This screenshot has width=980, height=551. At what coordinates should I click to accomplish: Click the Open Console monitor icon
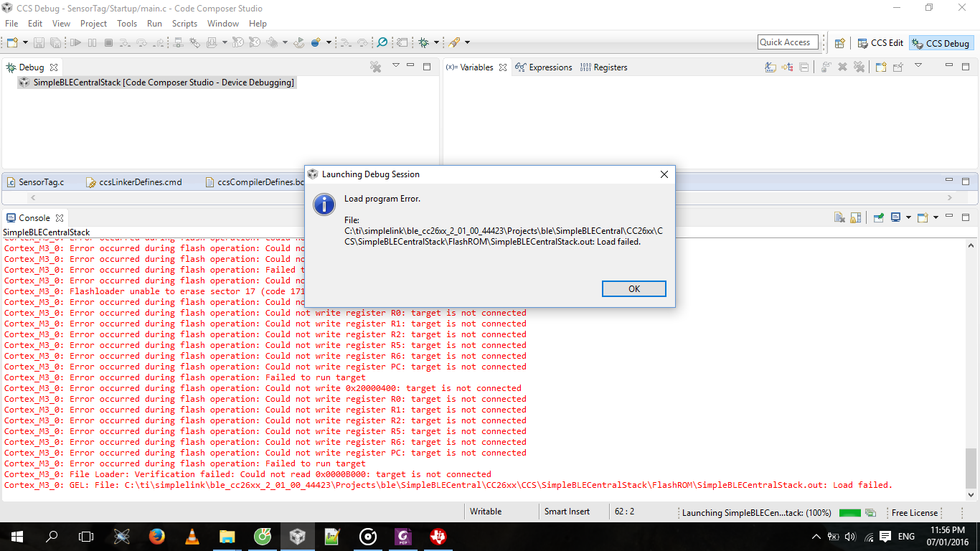click(x=896, y=217)
